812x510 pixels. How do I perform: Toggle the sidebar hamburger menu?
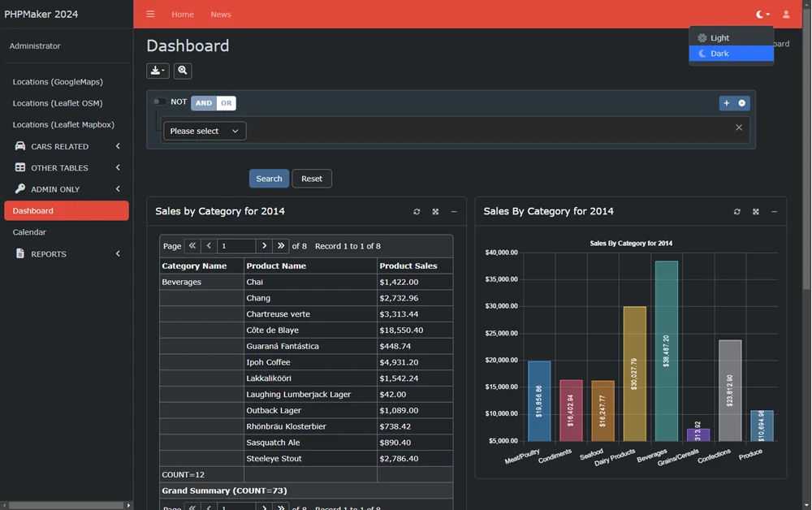tap(150, 14)
